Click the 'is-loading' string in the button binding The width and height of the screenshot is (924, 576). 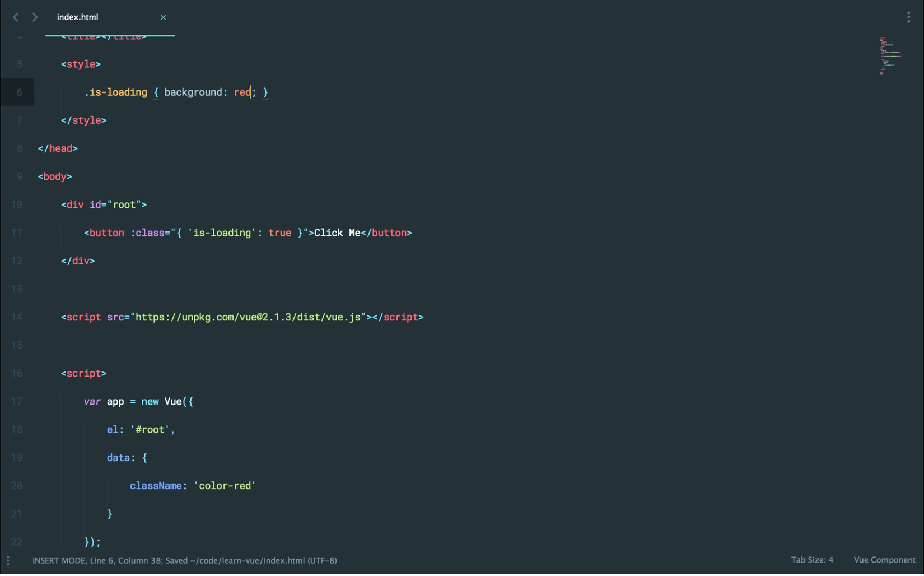pyautogui.click(x=222, y=233)
